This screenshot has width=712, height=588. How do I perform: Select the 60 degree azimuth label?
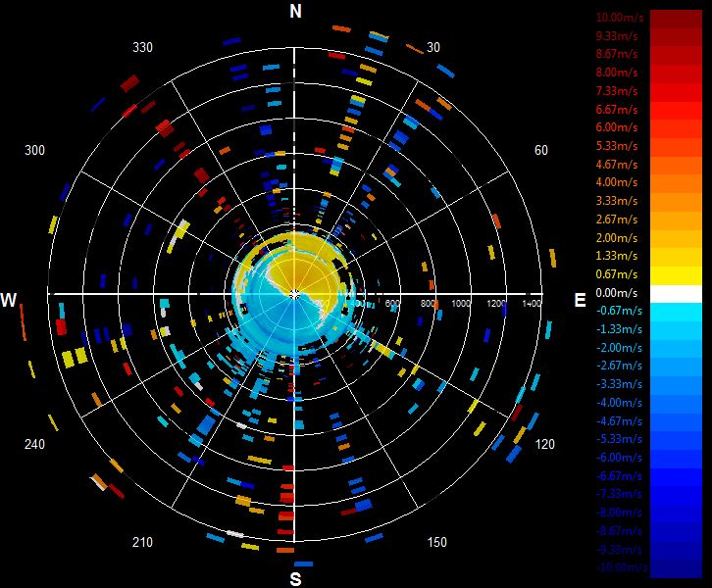point(540,150)
